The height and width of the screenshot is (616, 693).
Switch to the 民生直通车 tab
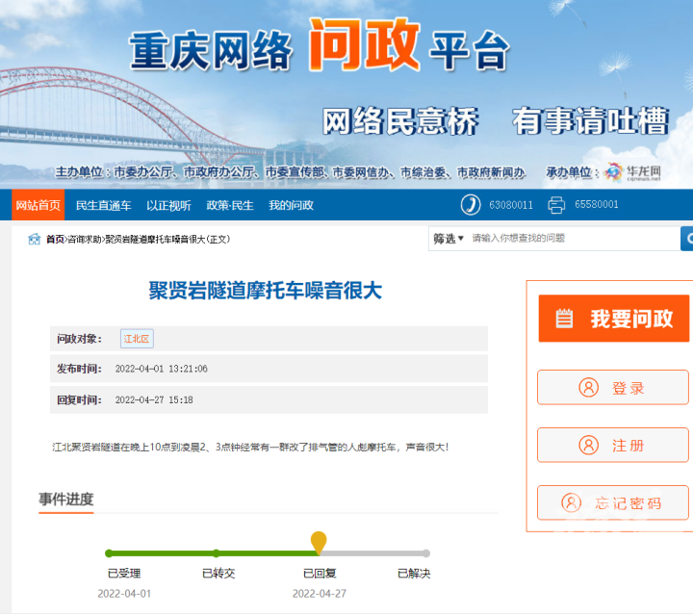click(x=103, y=205)
